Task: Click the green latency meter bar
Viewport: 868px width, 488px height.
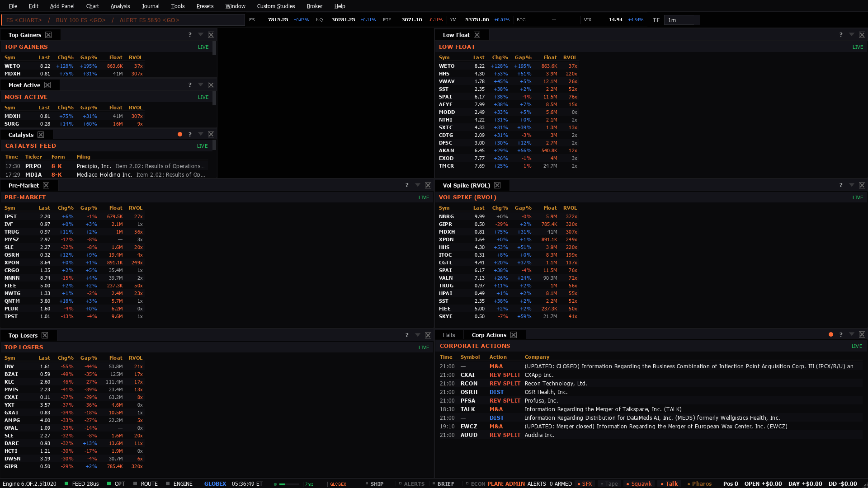Action: click(x=289, y=484)
